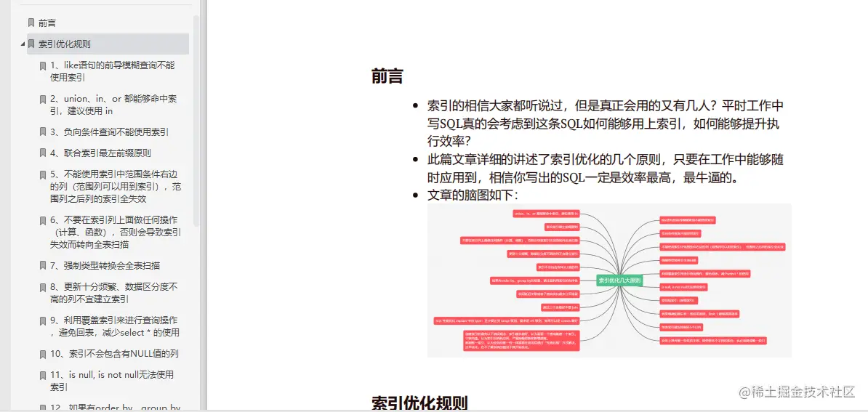Screen dimensions: 868x412
Task: Click the bullet text 文章的脑图如下
Action: (x=473, y=195)
